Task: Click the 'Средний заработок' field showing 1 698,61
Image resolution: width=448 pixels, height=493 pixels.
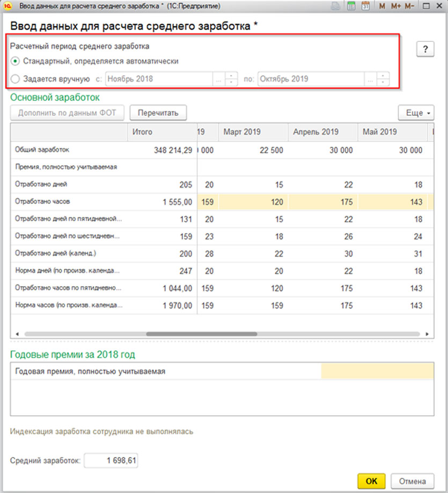Action: pos(111,461)
